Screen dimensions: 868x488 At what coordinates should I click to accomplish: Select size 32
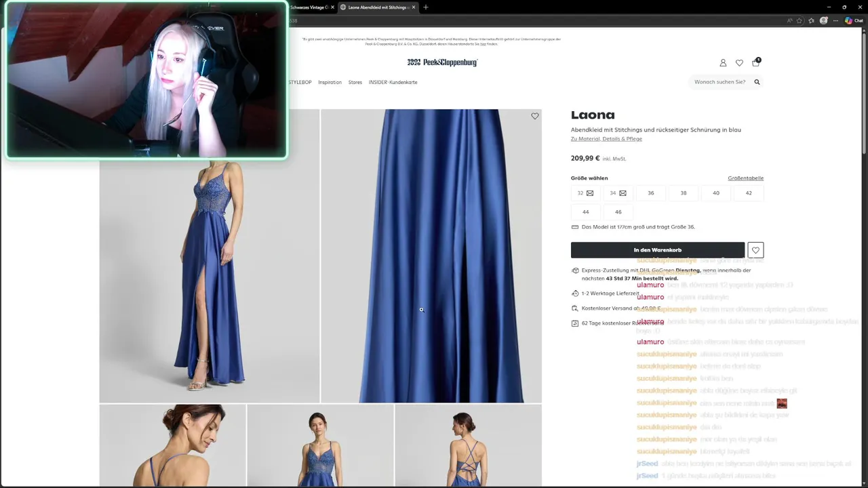tap(586, 193)
